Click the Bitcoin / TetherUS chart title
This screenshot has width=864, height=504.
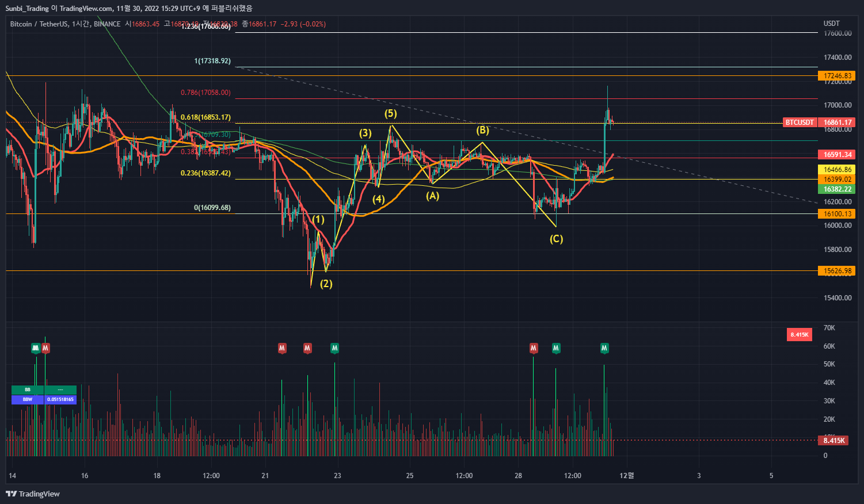(x=38, y=24)
